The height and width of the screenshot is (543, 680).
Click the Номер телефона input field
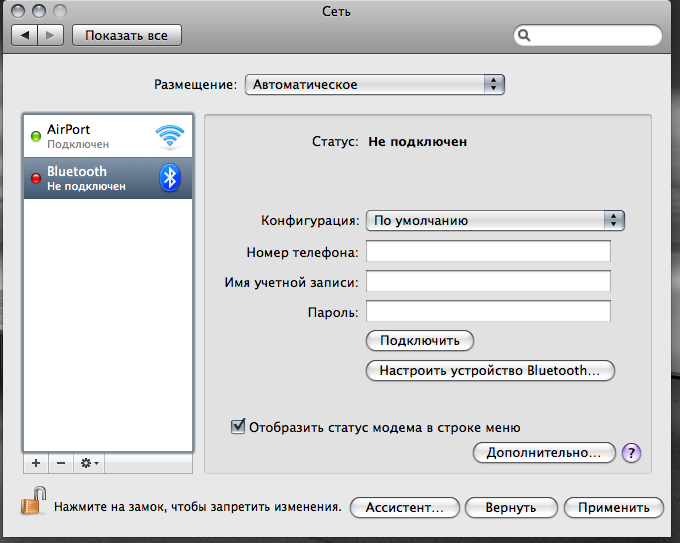click(x=488, y=250)
